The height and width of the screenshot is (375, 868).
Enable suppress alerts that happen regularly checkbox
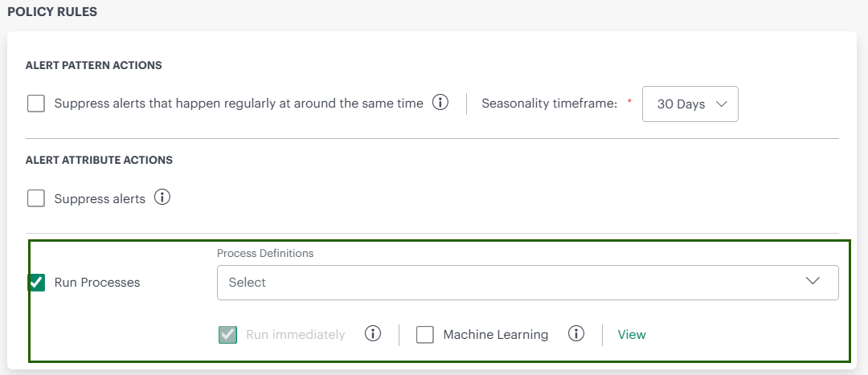click(36, 104)
